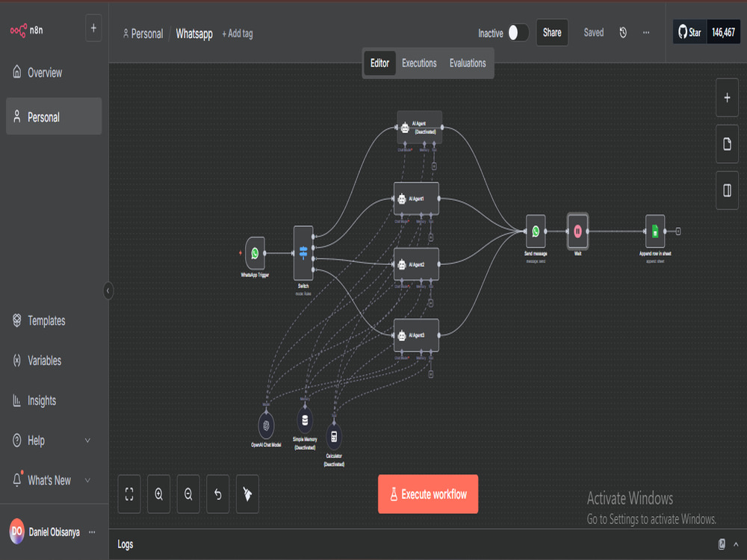Open Daniel Obisanya user options menu
The width and height of the screenshot is (747, 560).
92,532
